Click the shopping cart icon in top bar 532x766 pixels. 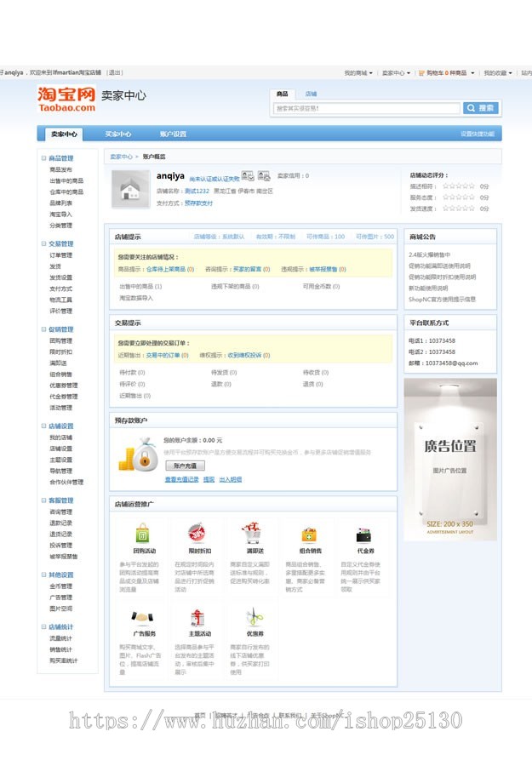421,73
